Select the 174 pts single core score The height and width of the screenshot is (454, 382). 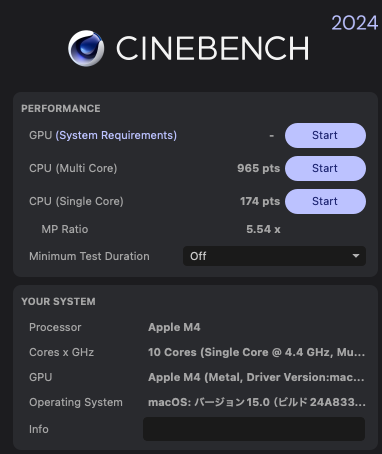pyautogui.click(x=260, y=201)
